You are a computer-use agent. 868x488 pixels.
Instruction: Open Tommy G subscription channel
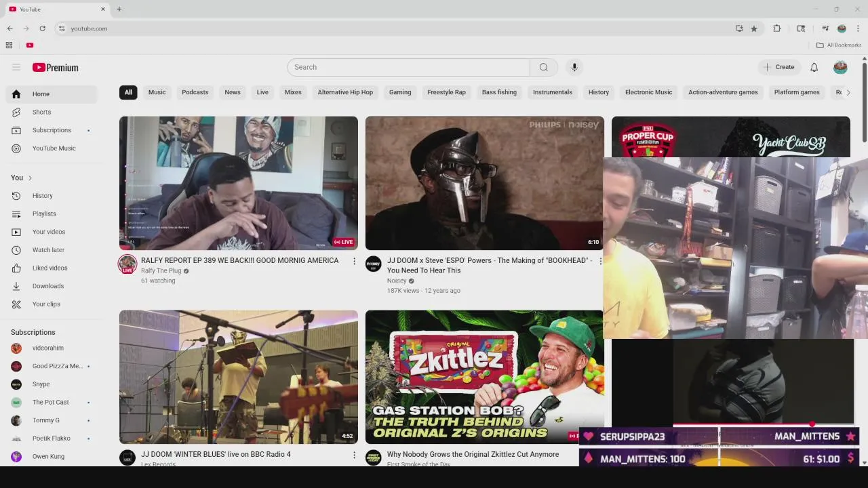pyautogui.click(x=52, y=420)
